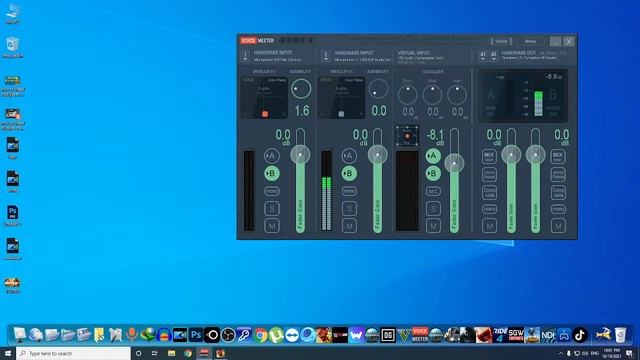640x360 pixels.
Task: Click Hardware Input 2 fader gain knob
Action: pos(378,155)
